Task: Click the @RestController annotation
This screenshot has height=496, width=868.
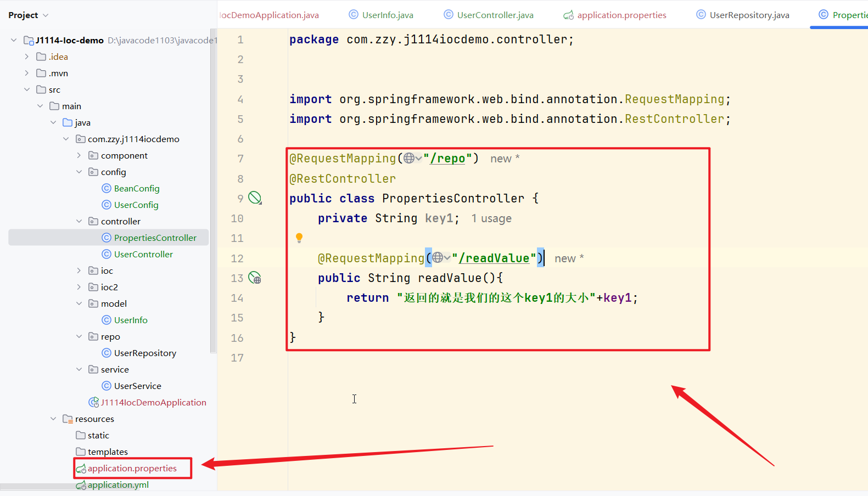Action: tap(343, 179)
